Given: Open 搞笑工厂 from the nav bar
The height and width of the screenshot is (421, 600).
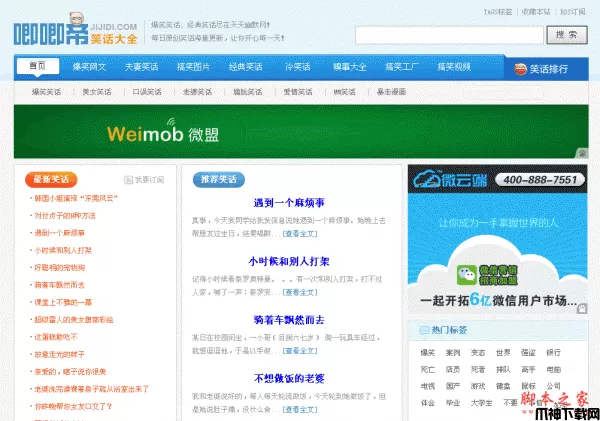Looking at the screenshot, I should [x=402, y=67].
